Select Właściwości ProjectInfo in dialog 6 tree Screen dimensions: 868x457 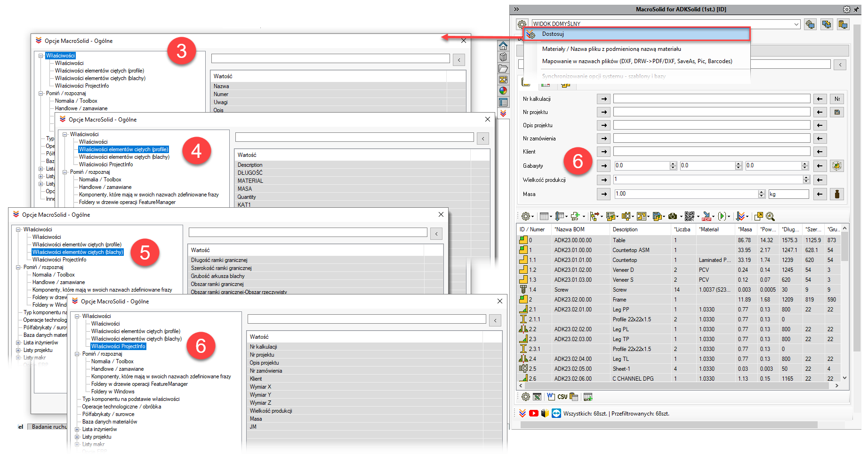coord(118,346)
